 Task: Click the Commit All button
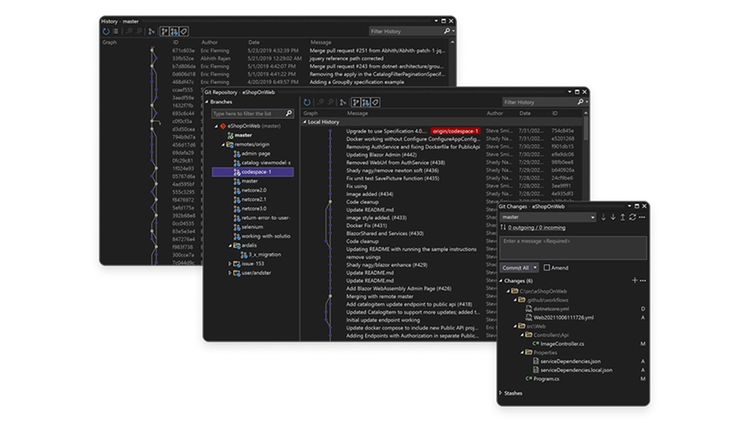point(516,268)
